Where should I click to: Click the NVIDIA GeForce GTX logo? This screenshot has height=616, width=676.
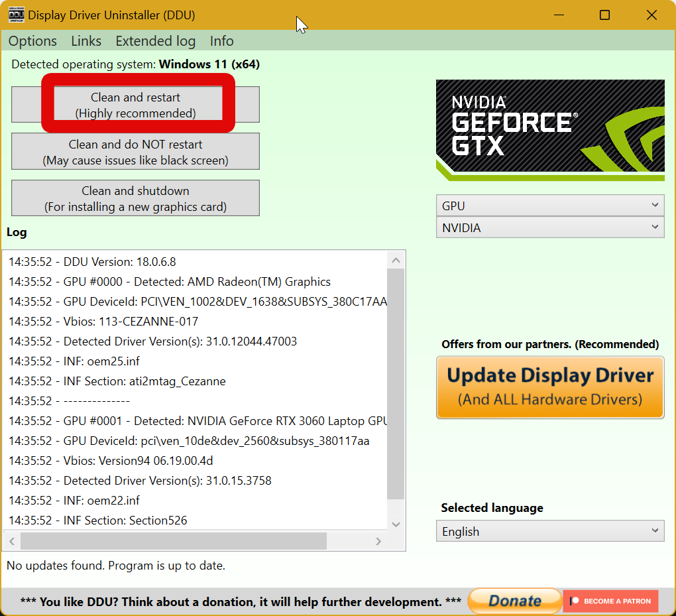pyautogui.click(x=549, y=130)
